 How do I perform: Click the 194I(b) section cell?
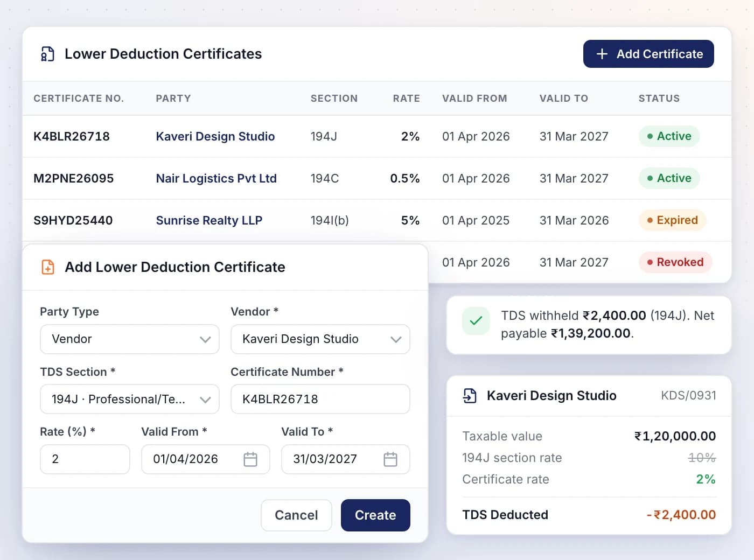[330, 220]
